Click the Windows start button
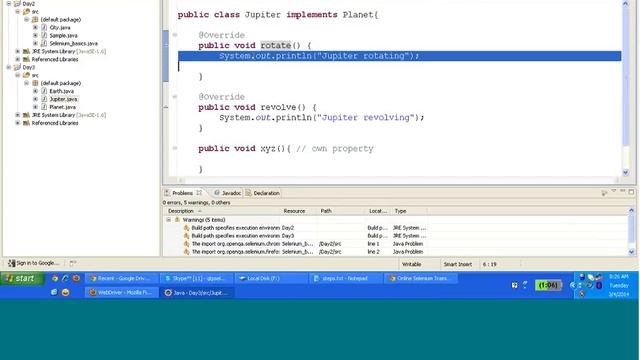This screenshot has height=360, width=640. click(x=22, y=279)
